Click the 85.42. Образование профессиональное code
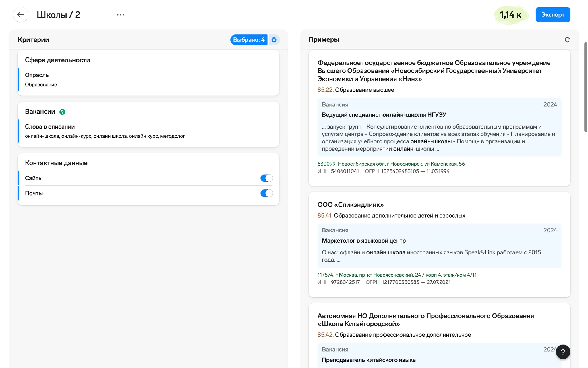Image resolution: width=588 pixels, height=368 pixels. (x=394, y=335)
